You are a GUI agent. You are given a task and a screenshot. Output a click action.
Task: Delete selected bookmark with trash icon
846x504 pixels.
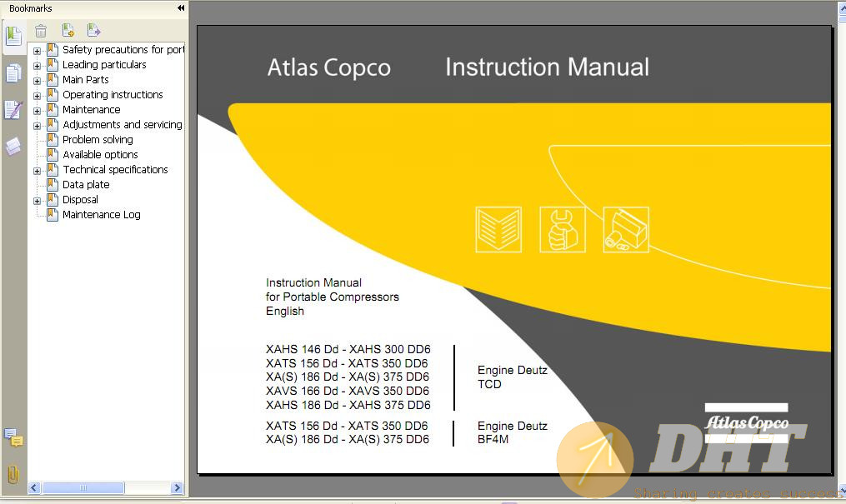(41, 31)
